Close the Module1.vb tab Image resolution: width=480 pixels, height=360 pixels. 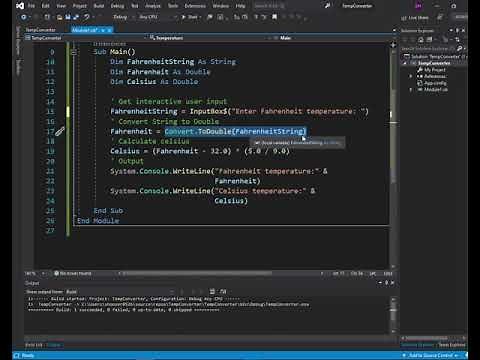tap(109, 30)
